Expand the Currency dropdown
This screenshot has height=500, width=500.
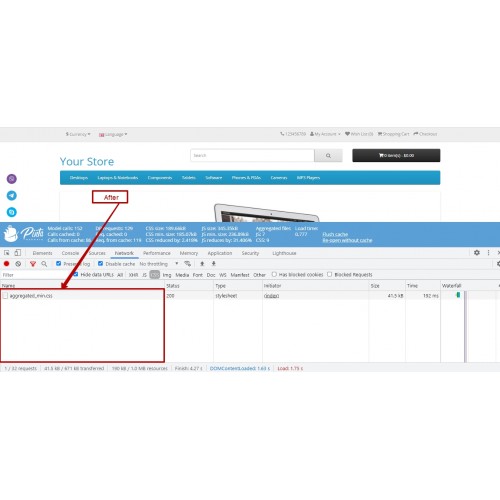click(x=78, y=134)
